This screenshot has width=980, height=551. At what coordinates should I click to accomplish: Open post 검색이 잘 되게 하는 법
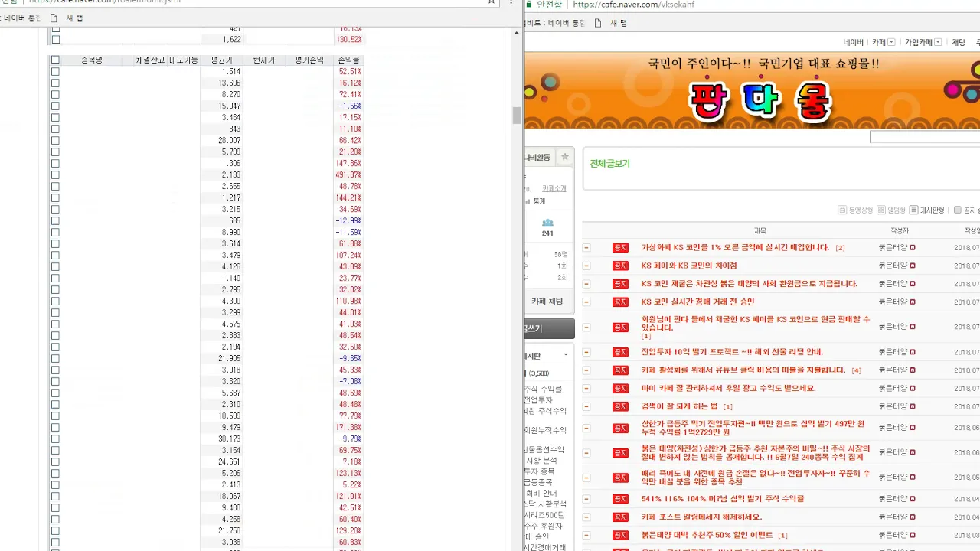pyautogui.click(x=680, y=406)
